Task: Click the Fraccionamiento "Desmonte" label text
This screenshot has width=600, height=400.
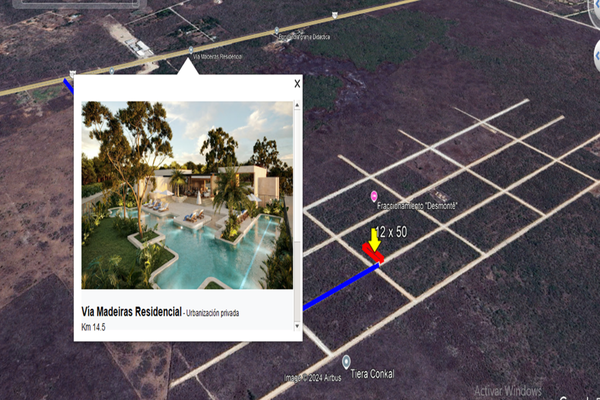Action: pyautogui.click(x=417, y=206)
